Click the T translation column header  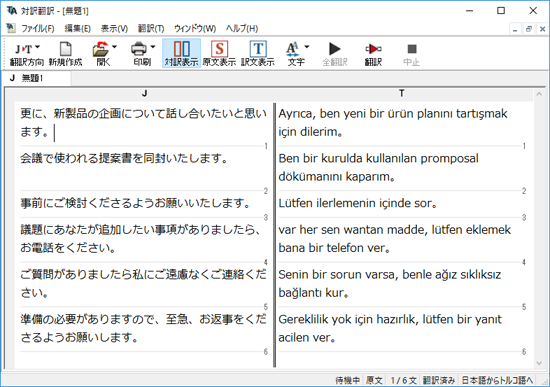point(402,93)
